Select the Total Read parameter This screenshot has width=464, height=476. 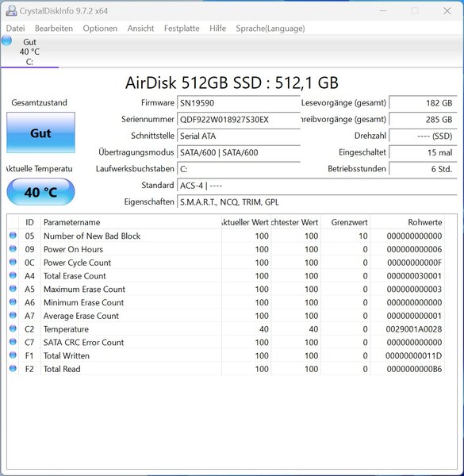tap(62, 369)
